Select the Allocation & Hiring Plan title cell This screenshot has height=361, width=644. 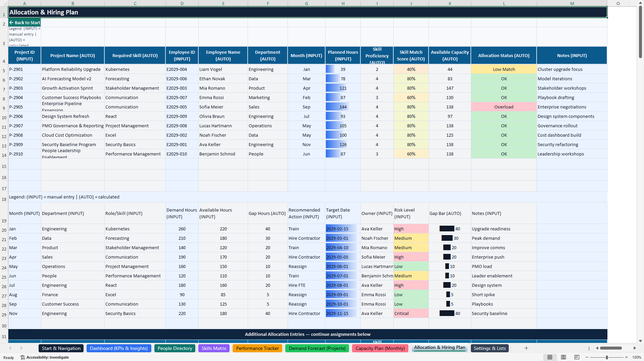(x=308, y=12)
